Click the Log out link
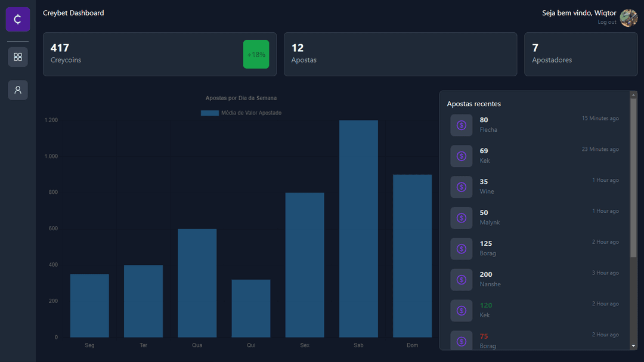644x362 pixels. (x=606, y=21)
